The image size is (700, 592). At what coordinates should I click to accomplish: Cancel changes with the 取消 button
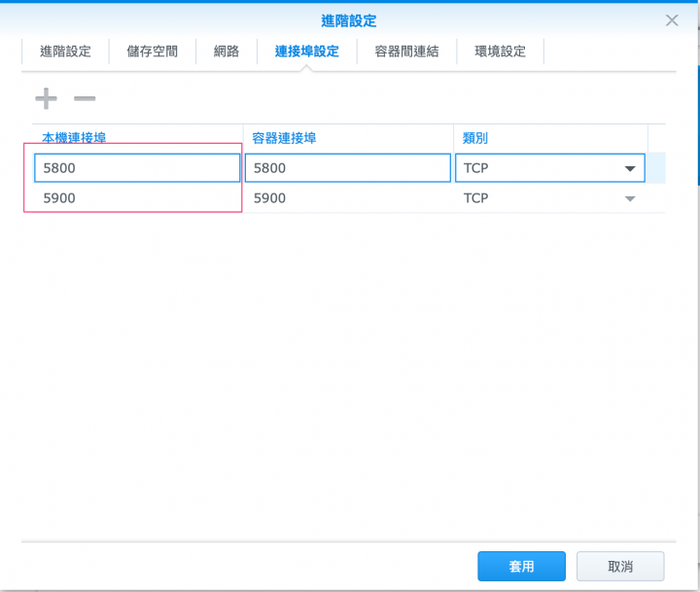[x=620, y=566]
